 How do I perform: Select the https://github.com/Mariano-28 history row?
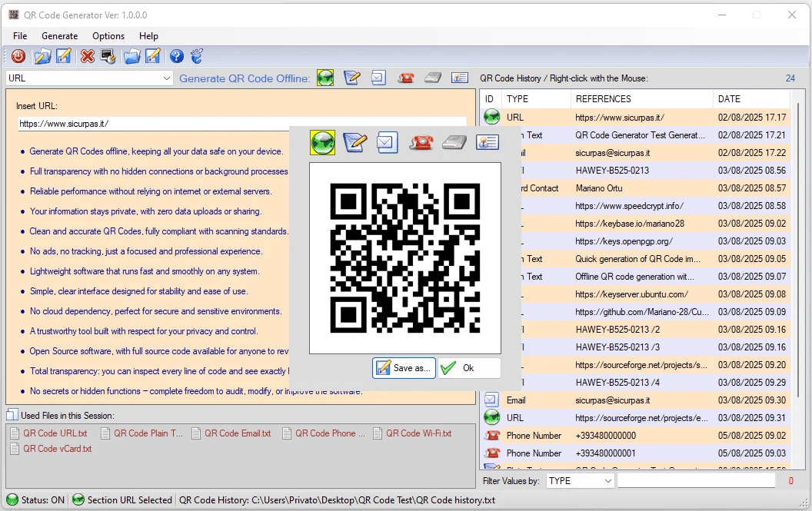[656, 312]
